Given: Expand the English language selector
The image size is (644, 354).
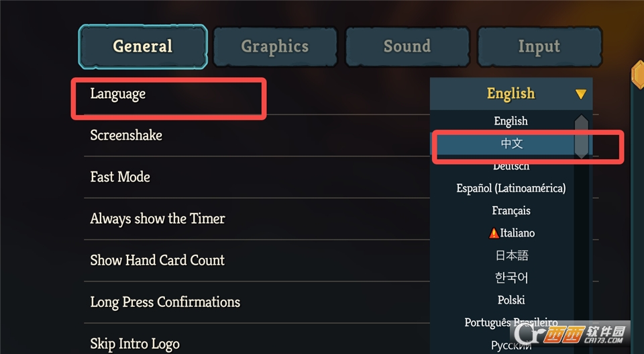Looking at the screenshot, I should (x=510, y=94).
